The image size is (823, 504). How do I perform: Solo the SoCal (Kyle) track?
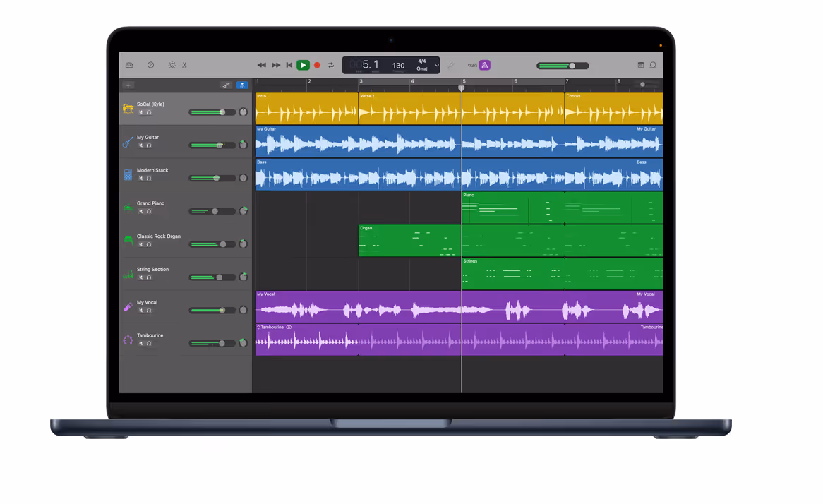click(x=149, y=112)
